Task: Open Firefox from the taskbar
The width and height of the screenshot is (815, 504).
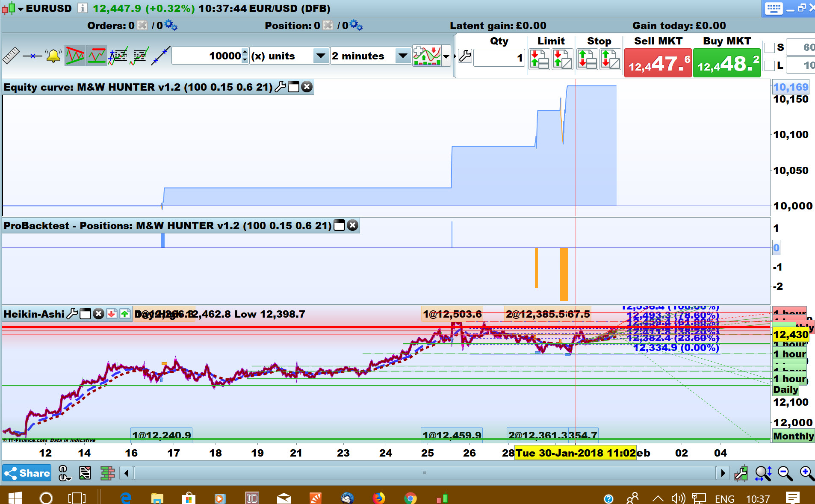Action: point(378,498)
